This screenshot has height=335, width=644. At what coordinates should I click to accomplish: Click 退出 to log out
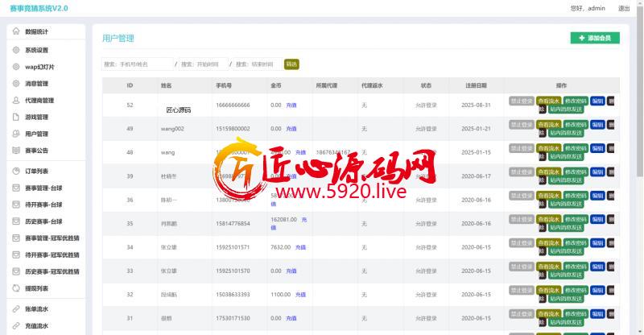(624, 8)
